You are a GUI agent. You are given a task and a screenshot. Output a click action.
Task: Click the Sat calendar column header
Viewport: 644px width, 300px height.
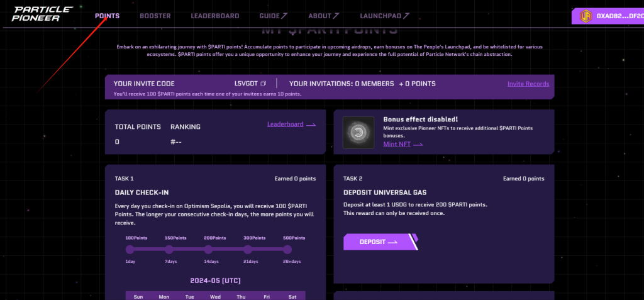tap(292, 297)
